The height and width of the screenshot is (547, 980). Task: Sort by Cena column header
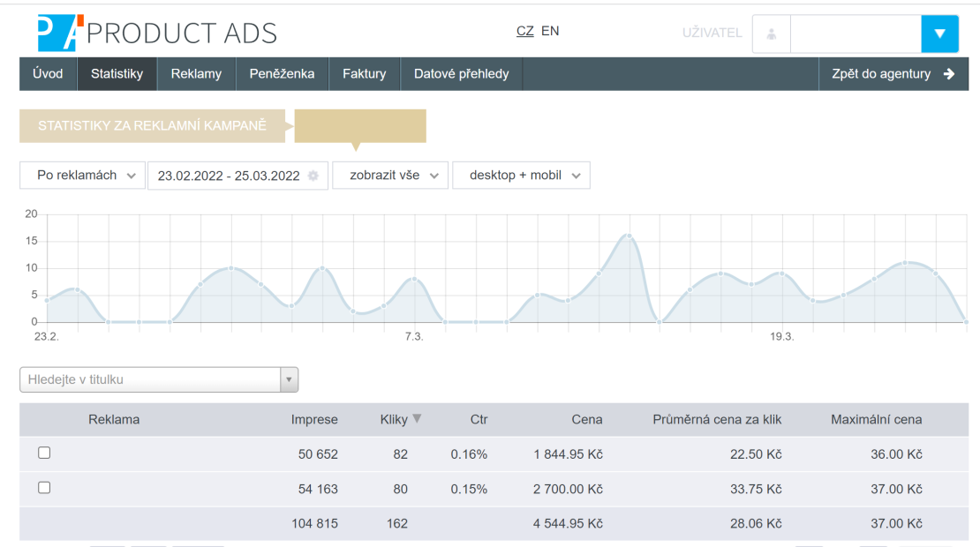(x=587, y=420)
